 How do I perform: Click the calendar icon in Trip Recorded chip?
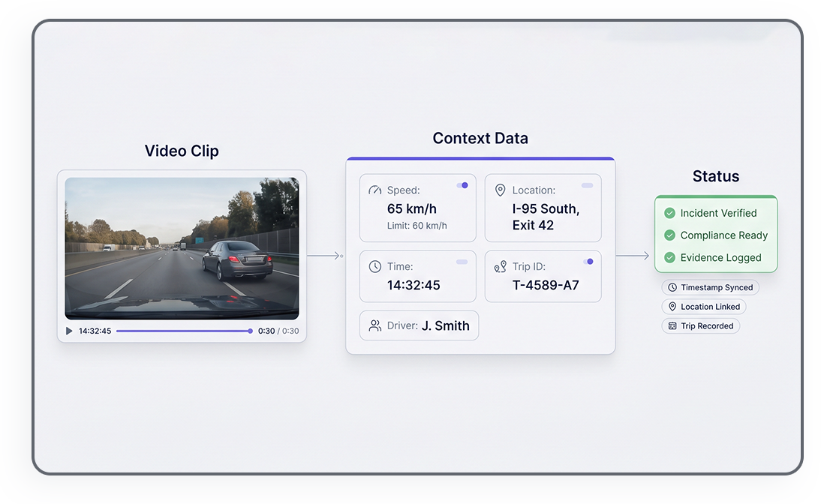(x=672, y=326)
